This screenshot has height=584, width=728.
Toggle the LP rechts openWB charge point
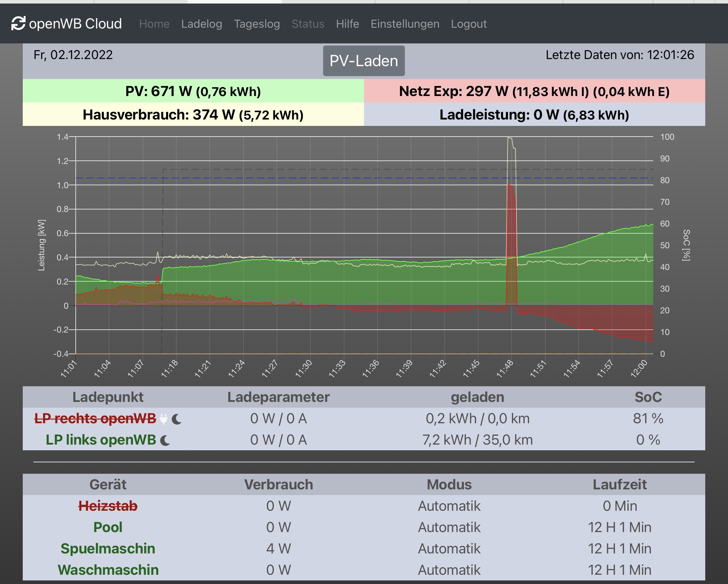point(95,419)
